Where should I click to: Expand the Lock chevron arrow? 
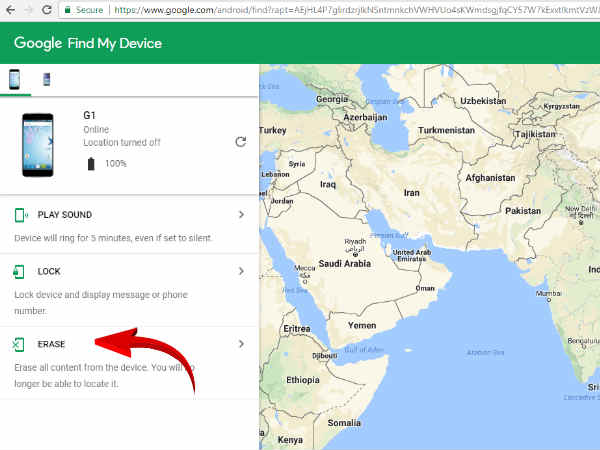tap(241, 271)
